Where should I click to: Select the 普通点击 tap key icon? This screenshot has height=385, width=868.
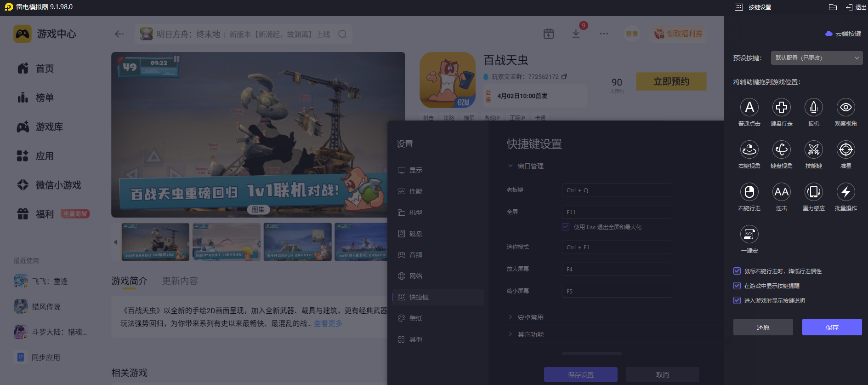tap(749, 107)
